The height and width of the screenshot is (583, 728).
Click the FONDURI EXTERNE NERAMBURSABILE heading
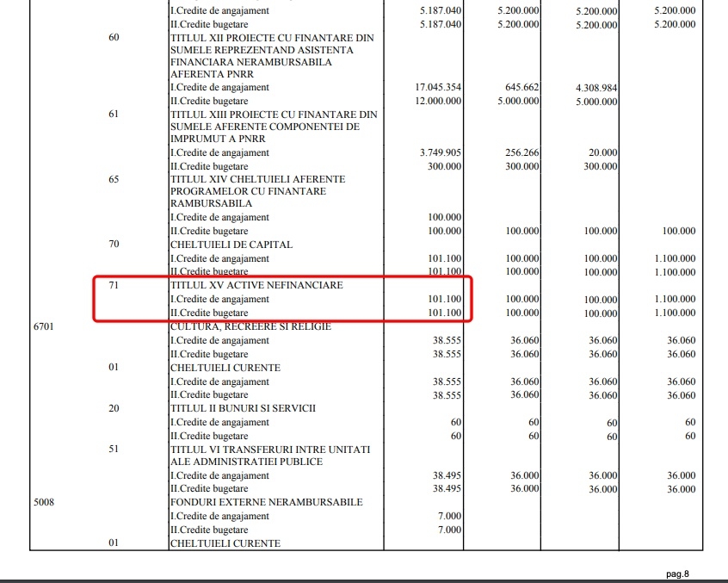pos(266,502)
